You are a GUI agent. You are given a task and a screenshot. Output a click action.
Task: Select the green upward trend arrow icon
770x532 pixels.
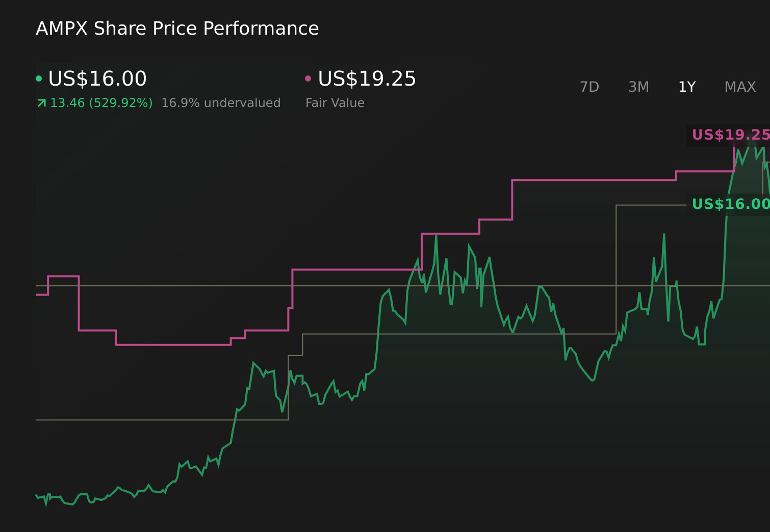41,102
